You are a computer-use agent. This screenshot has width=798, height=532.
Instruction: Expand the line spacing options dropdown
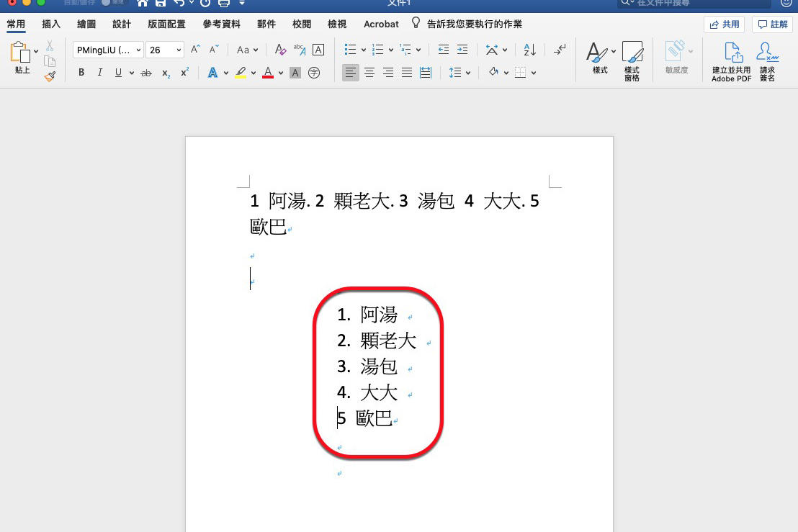(x=469, y=72)
